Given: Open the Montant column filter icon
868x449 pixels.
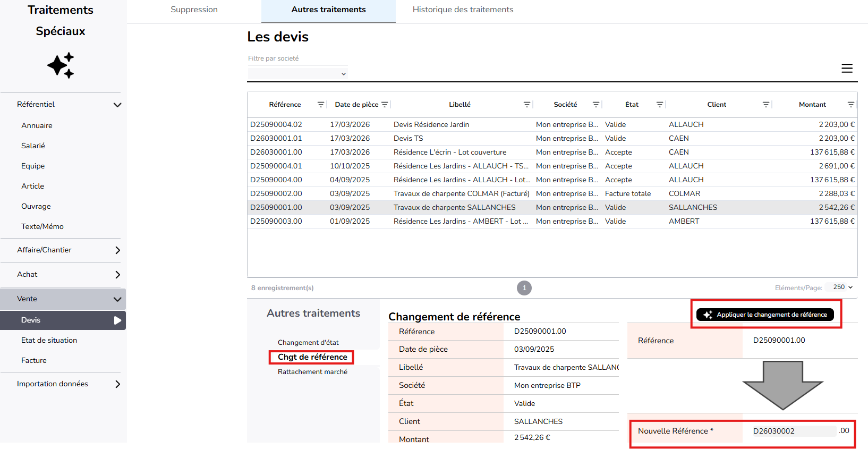Looking at the screenshot, I should click(851, 105).
